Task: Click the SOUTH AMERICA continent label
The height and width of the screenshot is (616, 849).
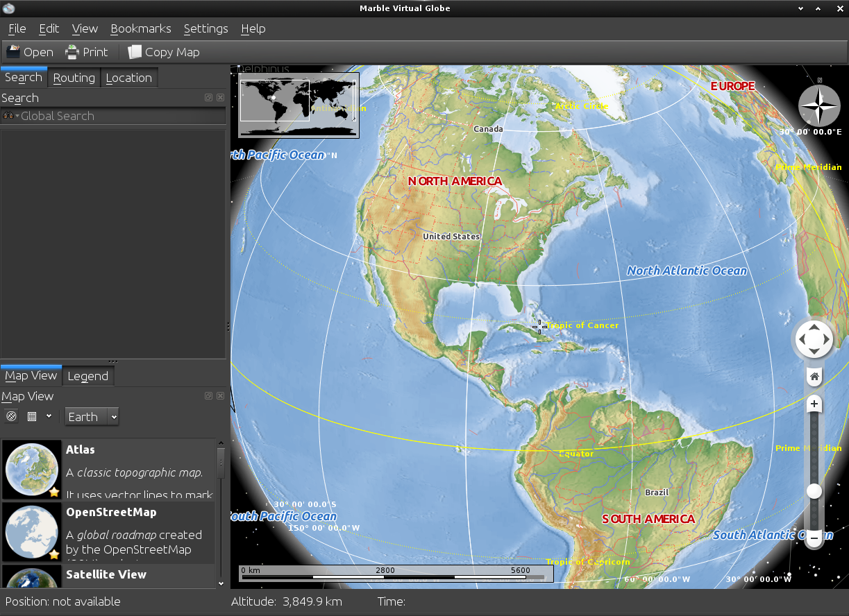Action: click(648, 519)
